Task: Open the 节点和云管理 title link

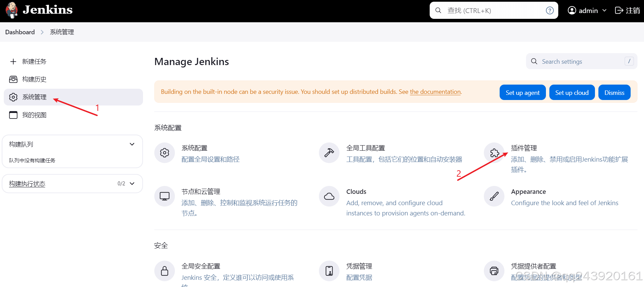Action: pos(201,191)
